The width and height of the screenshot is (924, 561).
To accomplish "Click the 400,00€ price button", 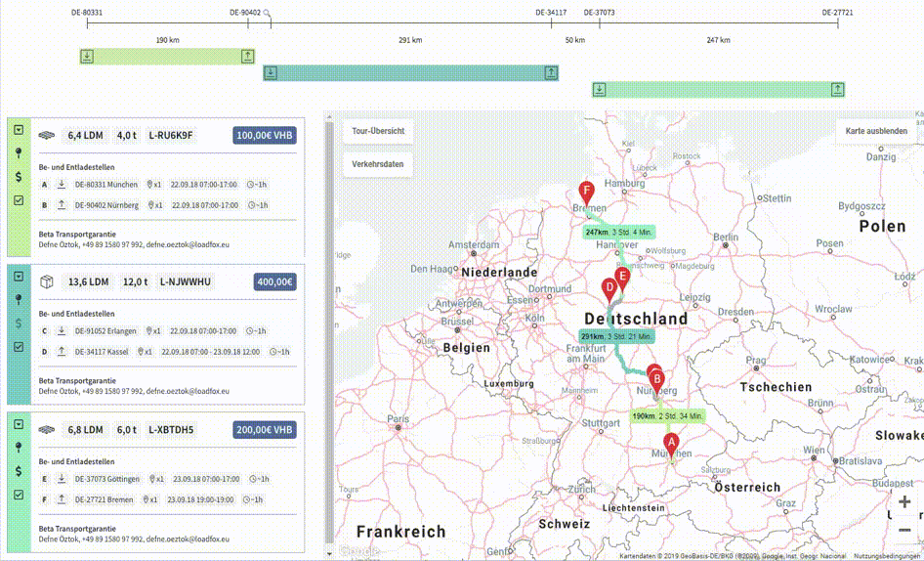I will 273,282.
